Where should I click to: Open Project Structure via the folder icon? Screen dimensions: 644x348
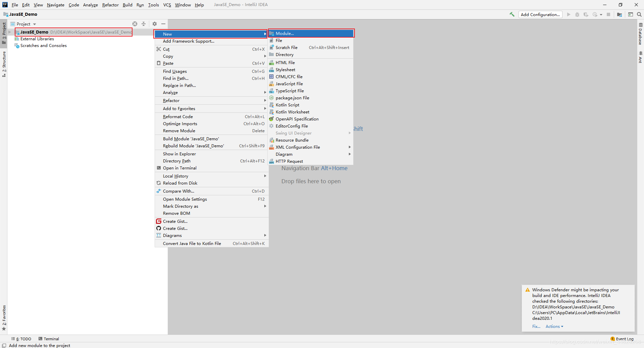(620, 14)
